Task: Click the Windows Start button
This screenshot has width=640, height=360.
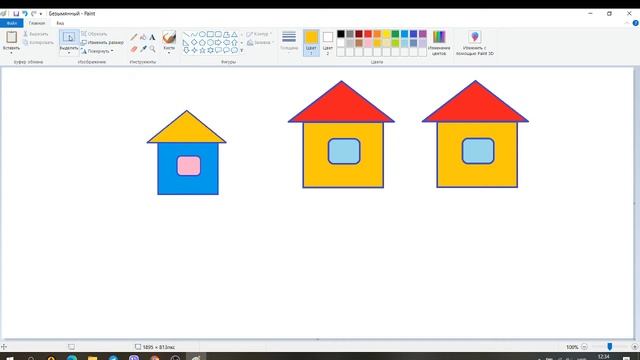Action: (10, 358)
